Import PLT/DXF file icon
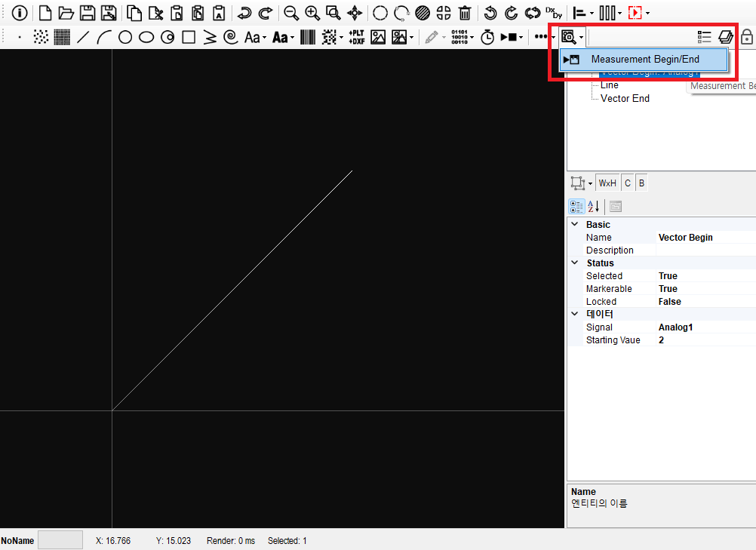The image size is (756, 550). tap(357, 37)
